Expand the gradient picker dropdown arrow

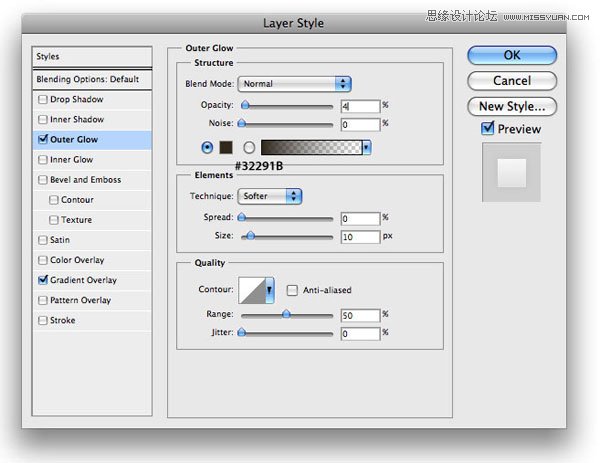click(x=366, y=147)
